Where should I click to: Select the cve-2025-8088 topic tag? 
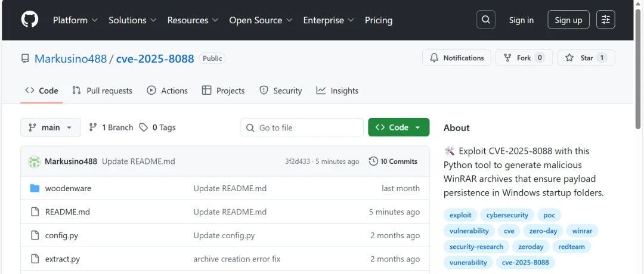coord(525,262)
